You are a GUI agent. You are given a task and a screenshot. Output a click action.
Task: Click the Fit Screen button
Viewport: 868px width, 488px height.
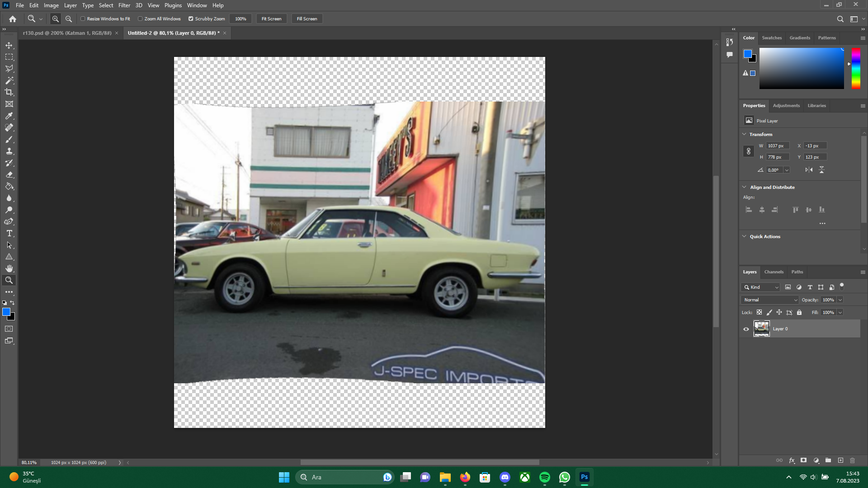pyautogui.click(x=271, y=19)
